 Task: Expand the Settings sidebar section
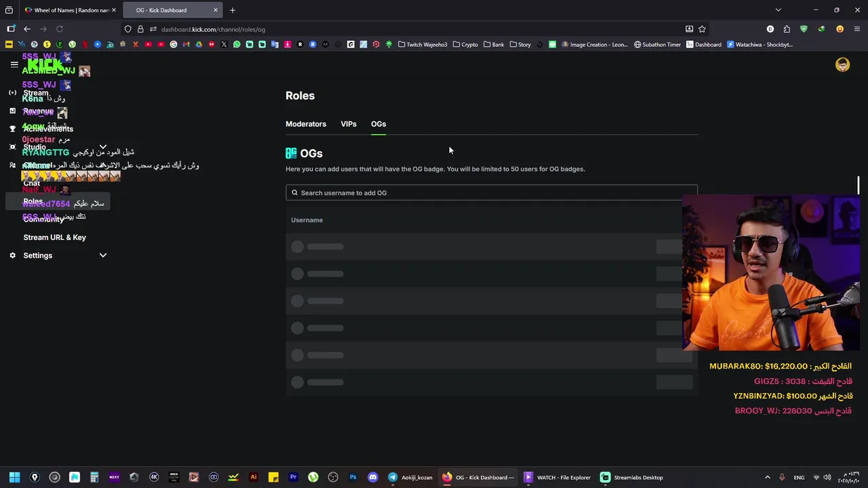pyautogui.click(x=103, y=256)
